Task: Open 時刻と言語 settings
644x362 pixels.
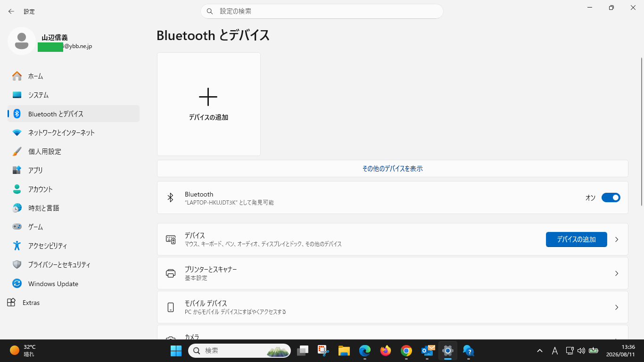Action: click(74, 208)
